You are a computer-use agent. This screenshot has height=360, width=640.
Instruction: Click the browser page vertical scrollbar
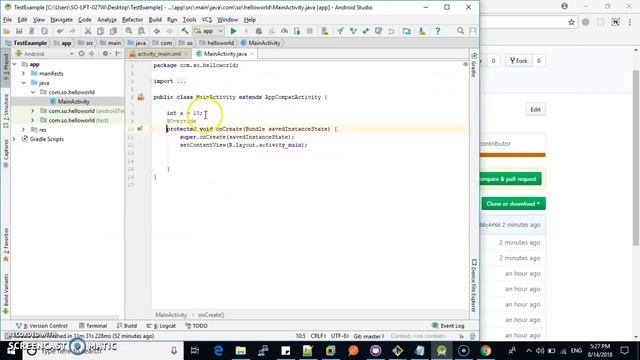636,158
